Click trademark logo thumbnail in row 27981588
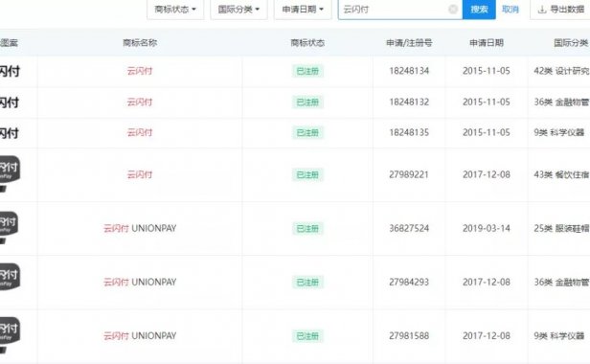The image size is (590, 364). (10, 335)
